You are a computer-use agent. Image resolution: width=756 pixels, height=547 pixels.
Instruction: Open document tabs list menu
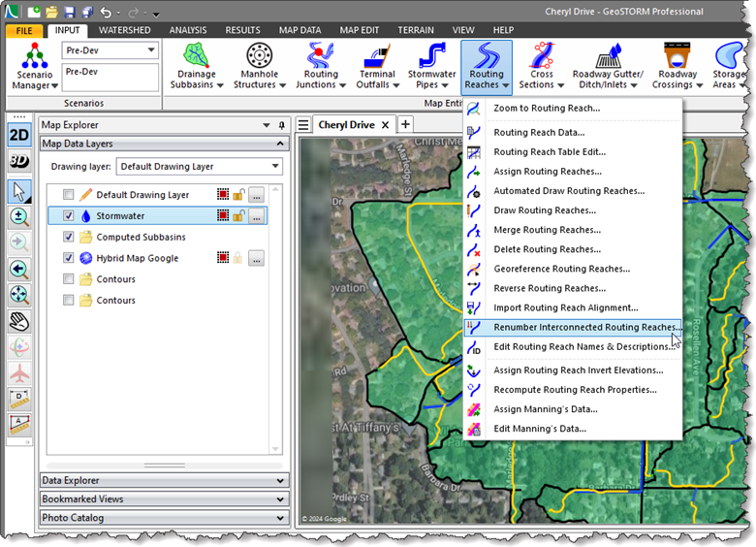303,125
